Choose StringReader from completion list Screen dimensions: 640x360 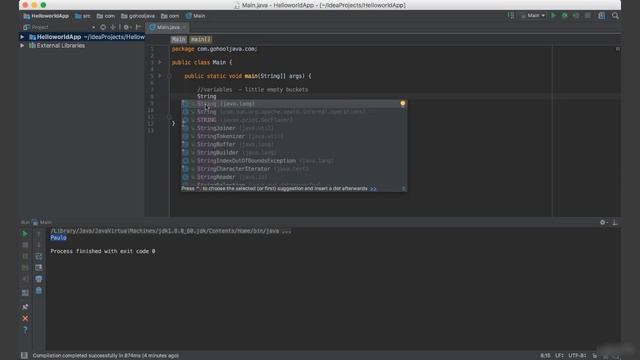pyautogui.click(x=294, y=177)
